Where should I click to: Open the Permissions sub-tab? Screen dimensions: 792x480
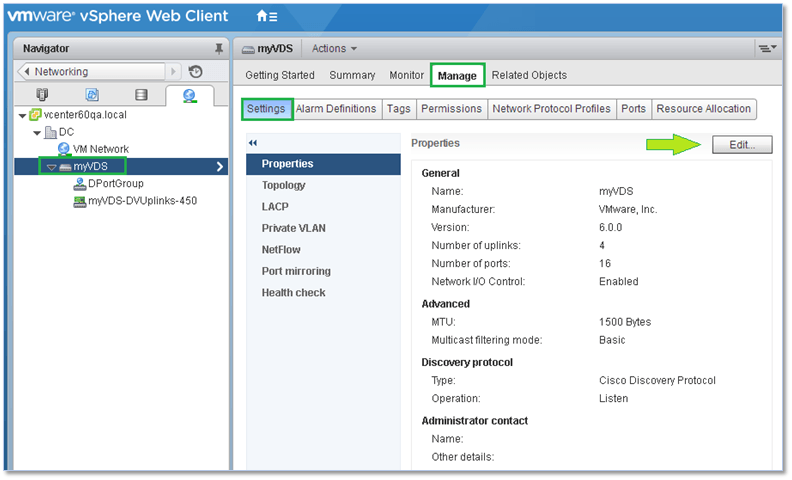tap(452, 109)
